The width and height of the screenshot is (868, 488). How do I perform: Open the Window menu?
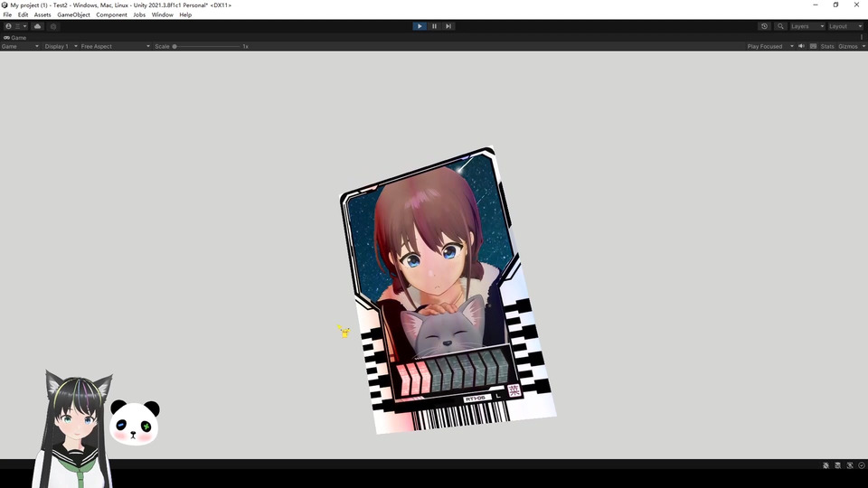(162, 15)
